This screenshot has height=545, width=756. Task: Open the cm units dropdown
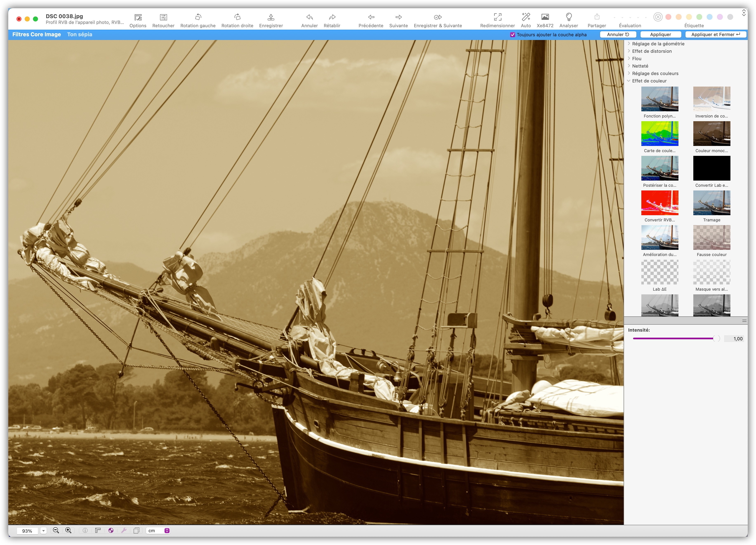[158, 531]
